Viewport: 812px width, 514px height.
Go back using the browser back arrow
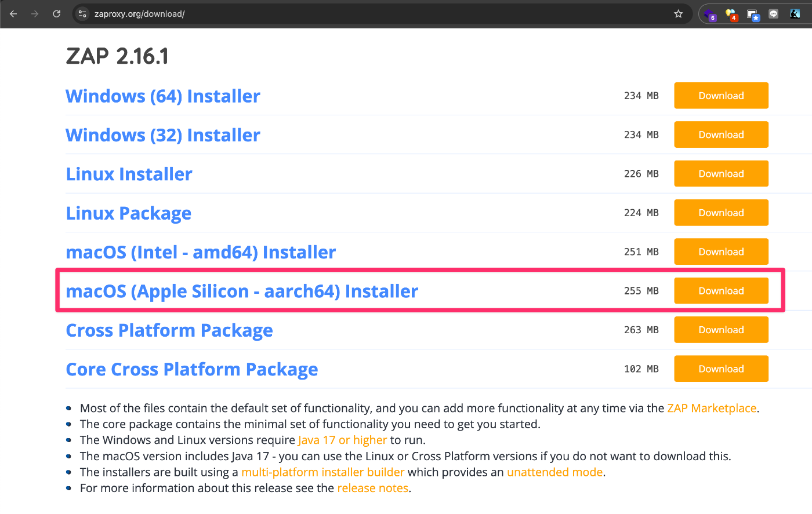(x=13, y=13)
